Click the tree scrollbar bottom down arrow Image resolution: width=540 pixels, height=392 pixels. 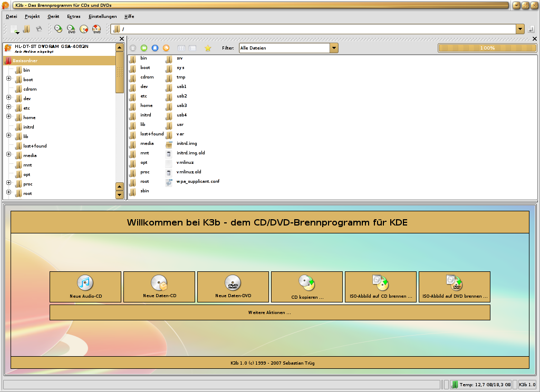coord(120,195)
